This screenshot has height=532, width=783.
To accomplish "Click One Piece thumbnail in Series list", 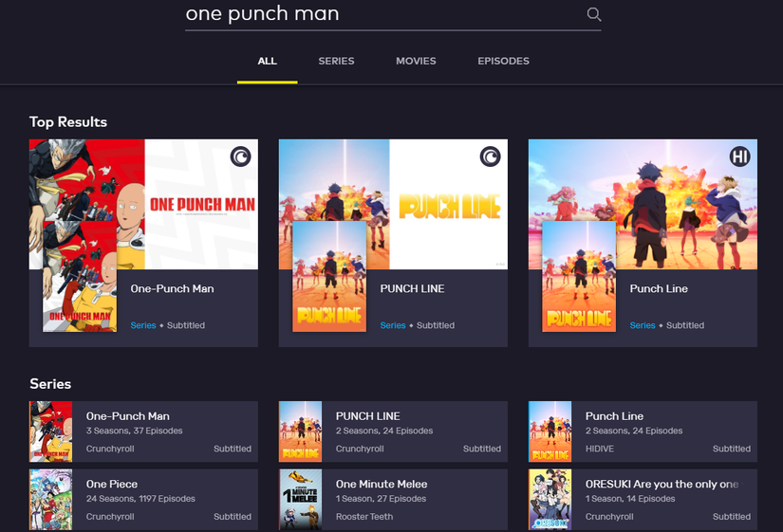I will coord(50,500).
